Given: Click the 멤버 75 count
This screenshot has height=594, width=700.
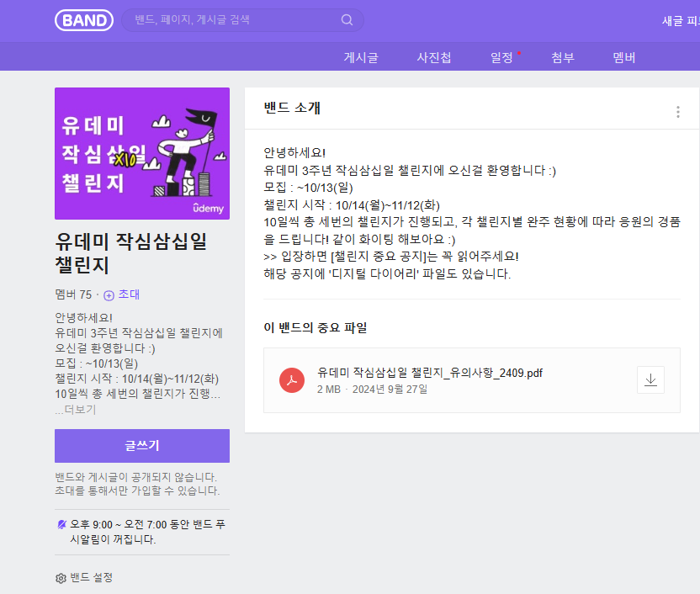Looking at the screenshot, I should (x=73, y=294).
